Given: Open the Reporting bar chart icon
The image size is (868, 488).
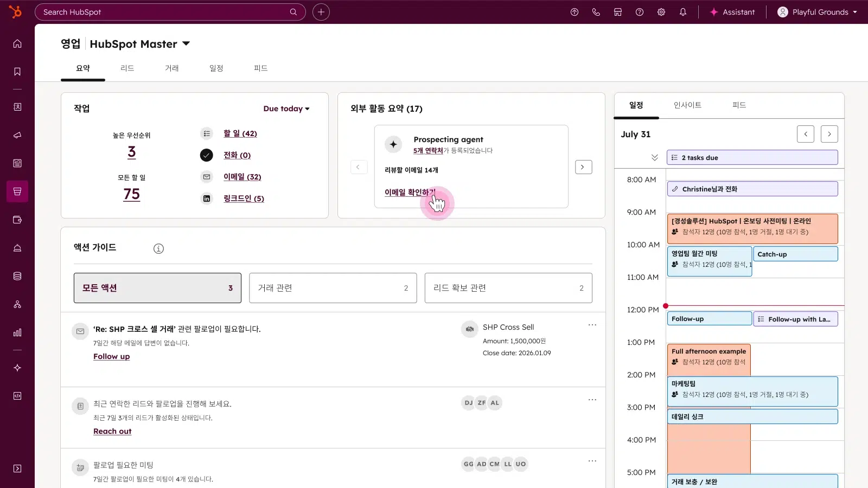Looking at the screenshot, I should [x=17, y=332].
